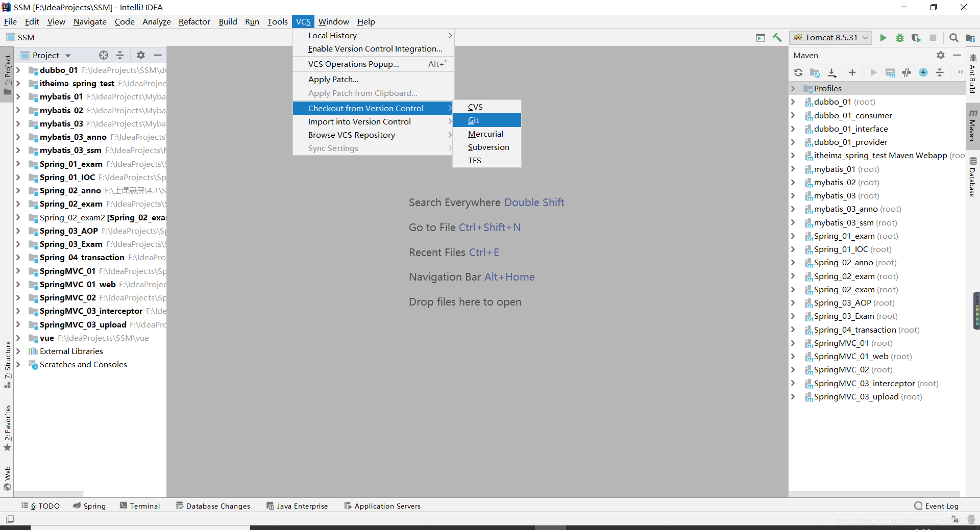980x530 pixels.
Task: Select SpringMVC_03_interceptor in the Project tree
Action: (90, 311)
